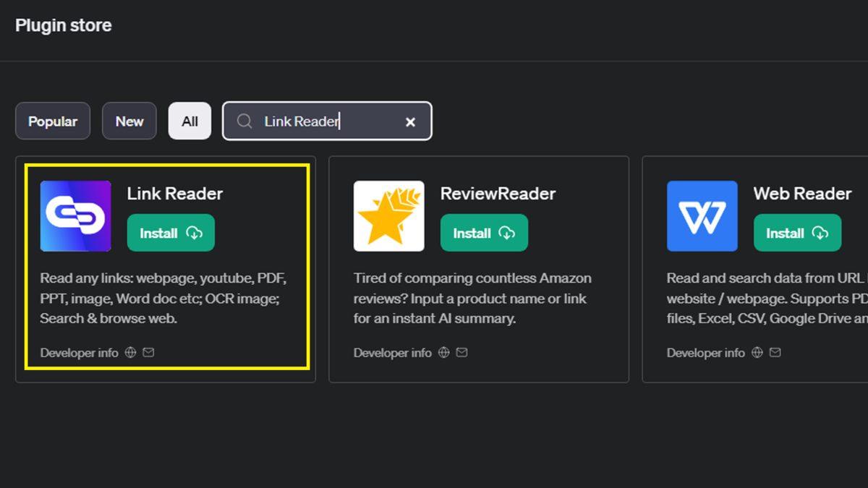Open Web Reader developer website globe icon
The image size is (868, 488).
(757, 353)
